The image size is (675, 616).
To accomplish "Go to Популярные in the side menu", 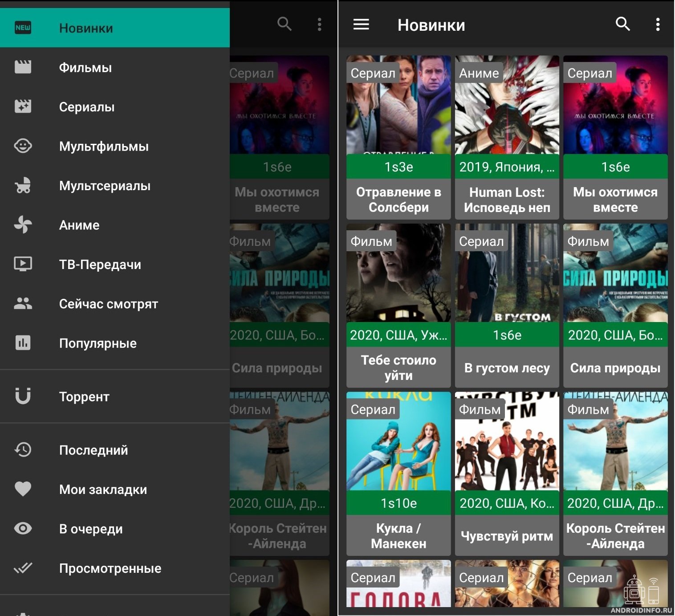I will click(98, 343).
